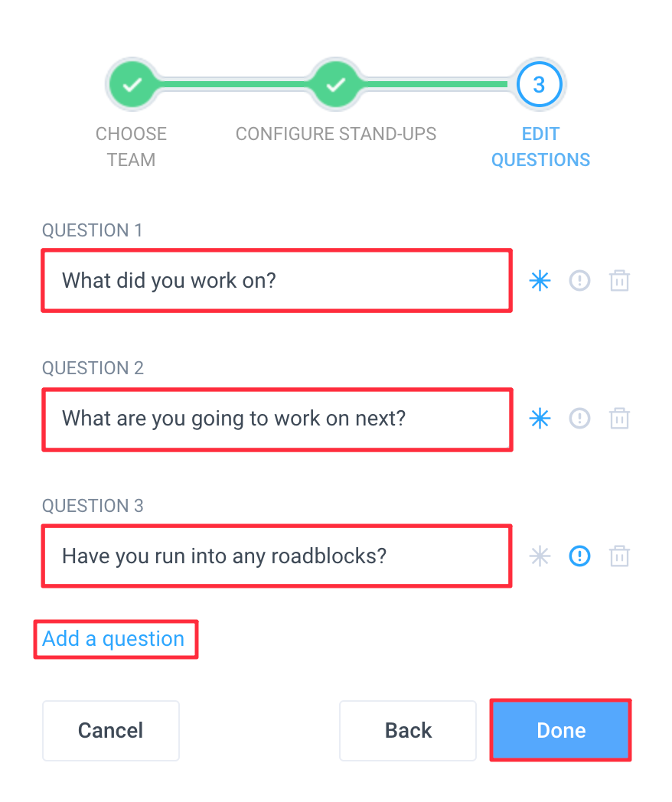The image size is (672, 802).
Task: Finish setup with the Done button
Action: tap(560, 730)
